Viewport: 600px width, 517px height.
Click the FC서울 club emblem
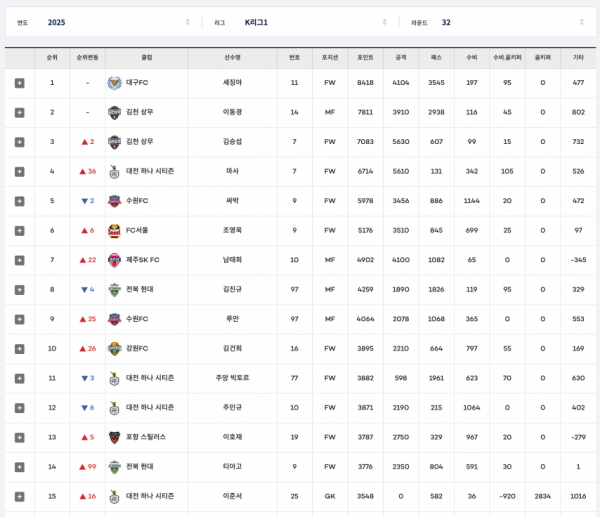click(x=114, y=230)
